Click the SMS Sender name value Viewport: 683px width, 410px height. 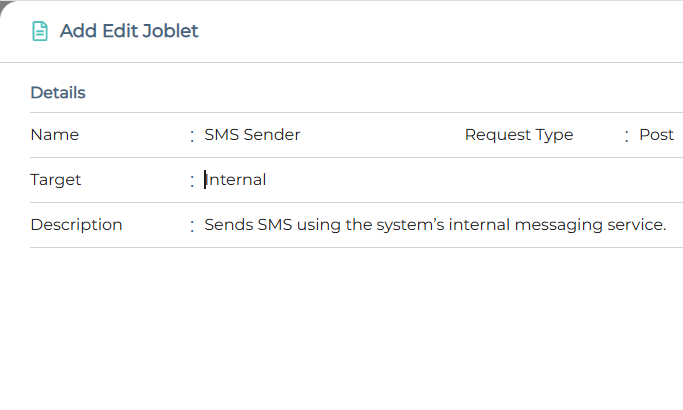coord(252,135)
